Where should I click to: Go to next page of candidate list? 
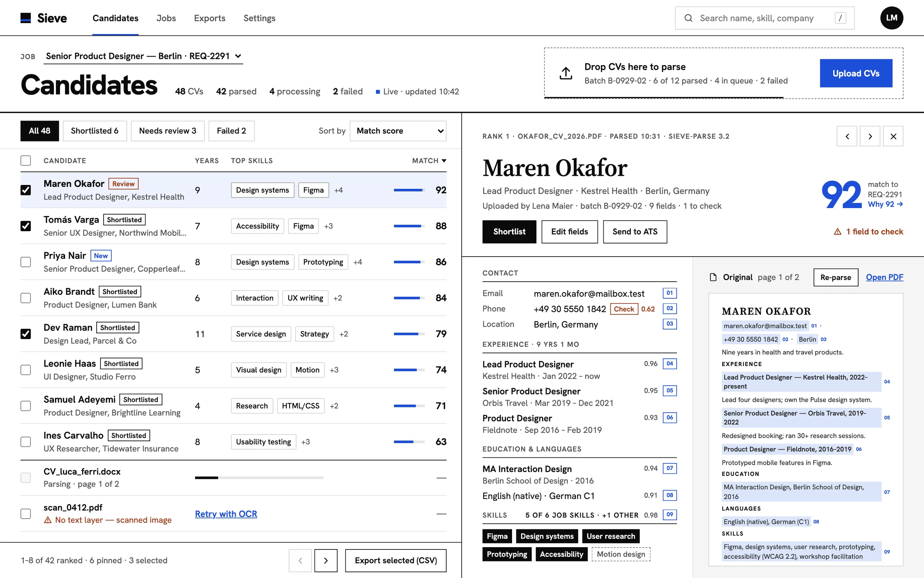(x=326, y=561)
